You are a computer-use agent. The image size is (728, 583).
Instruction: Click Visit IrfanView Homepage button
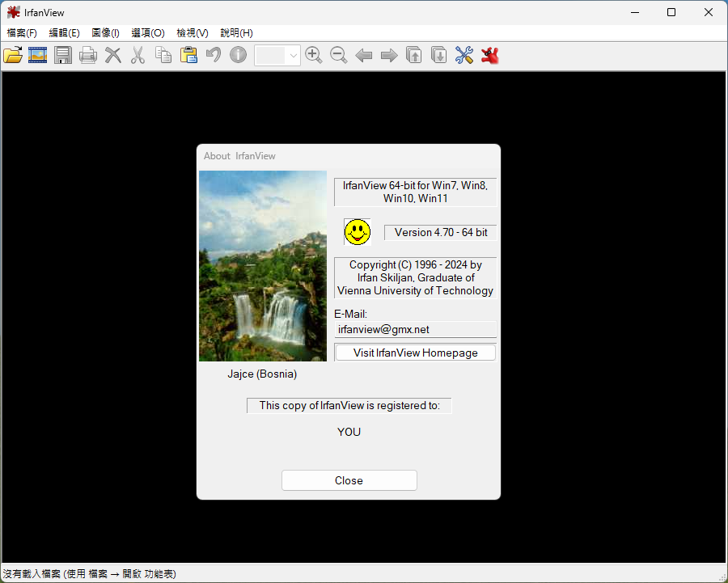[416, 353]
